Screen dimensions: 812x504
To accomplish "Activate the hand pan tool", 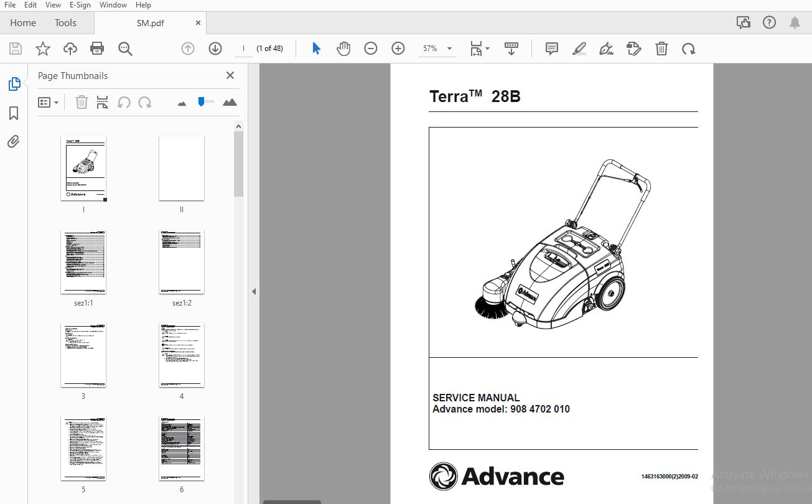I will 343,49.
